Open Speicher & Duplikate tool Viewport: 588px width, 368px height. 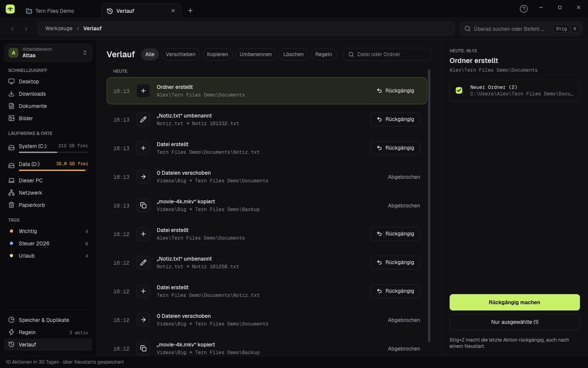tap(48, 320)
